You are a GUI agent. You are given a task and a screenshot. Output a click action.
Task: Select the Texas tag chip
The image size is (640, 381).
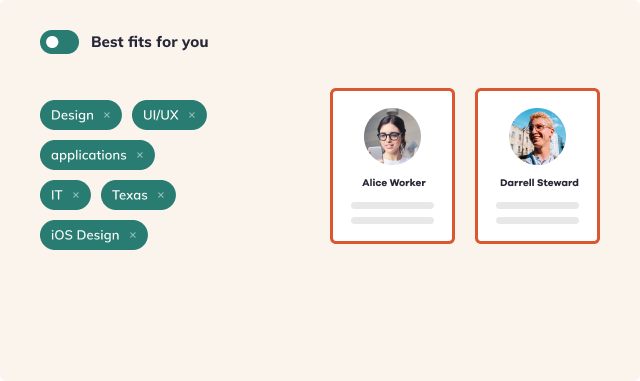click(138, 195)
